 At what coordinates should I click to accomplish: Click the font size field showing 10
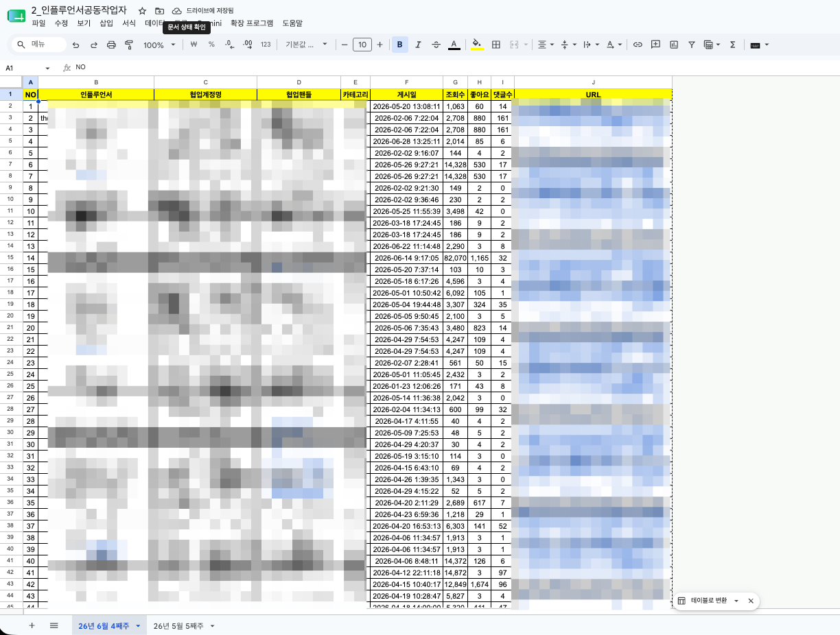pyautogui.click(x=362, y=45)
